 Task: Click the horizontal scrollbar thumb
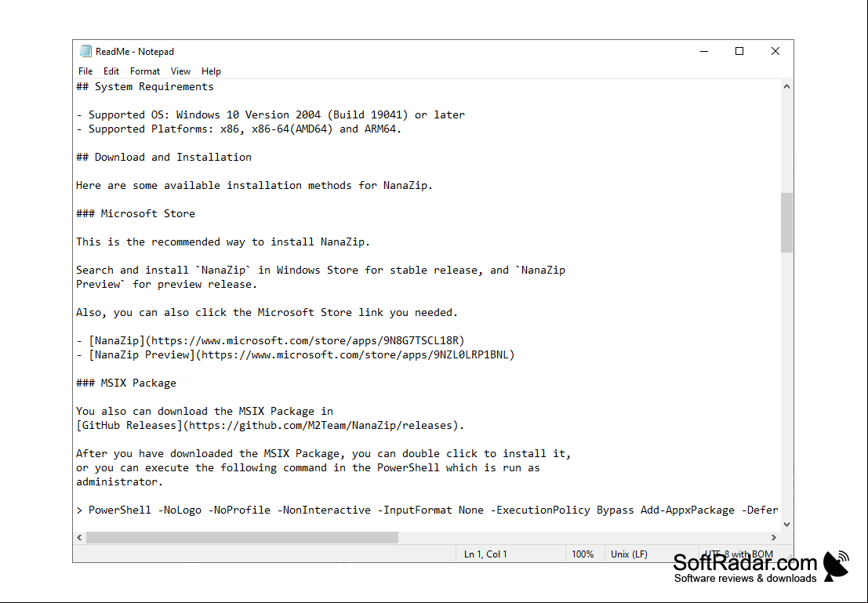click(242, 538)
